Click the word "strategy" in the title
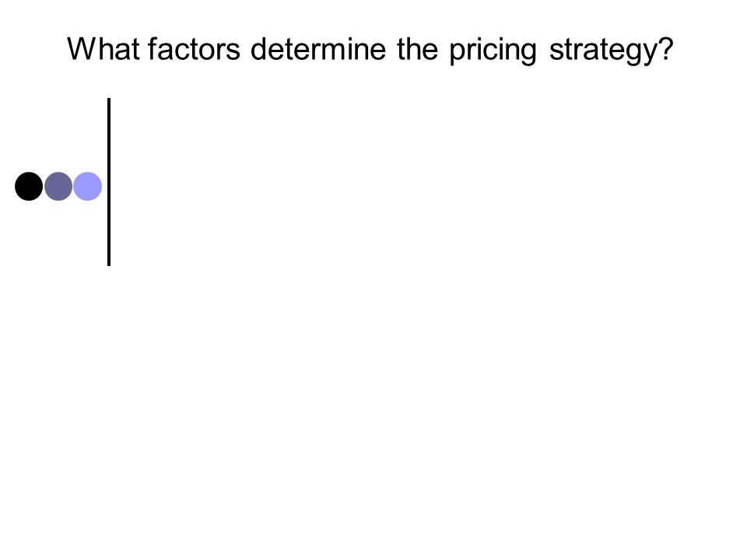Viewport: 747px width, 560px height. click(604, 51)
